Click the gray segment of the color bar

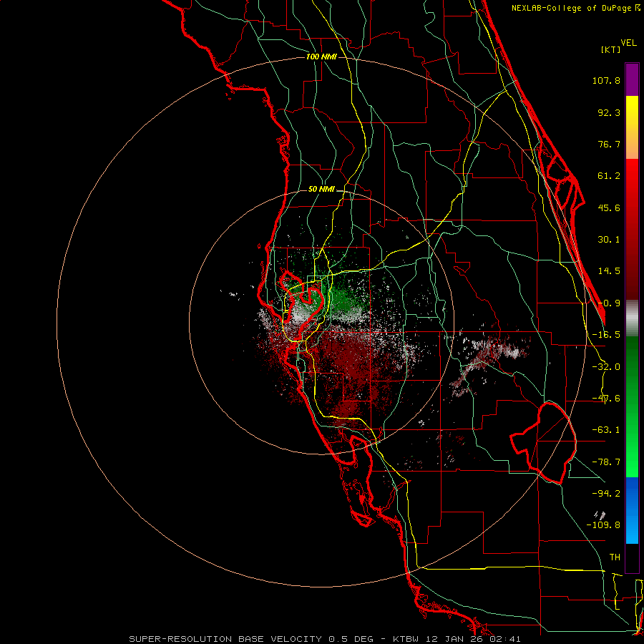(x=632, y=318)
